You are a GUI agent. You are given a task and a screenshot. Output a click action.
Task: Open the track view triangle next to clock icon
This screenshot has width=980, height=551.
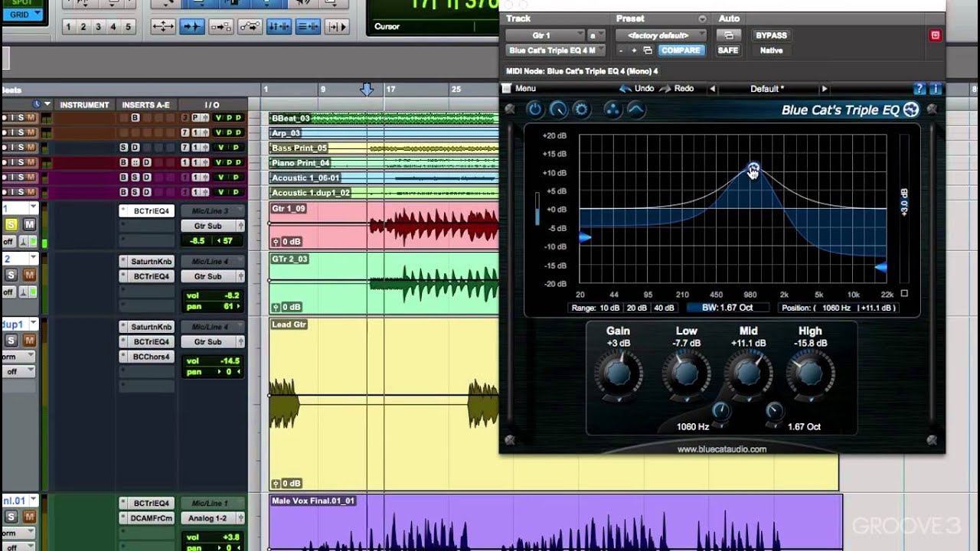point(47,104)
